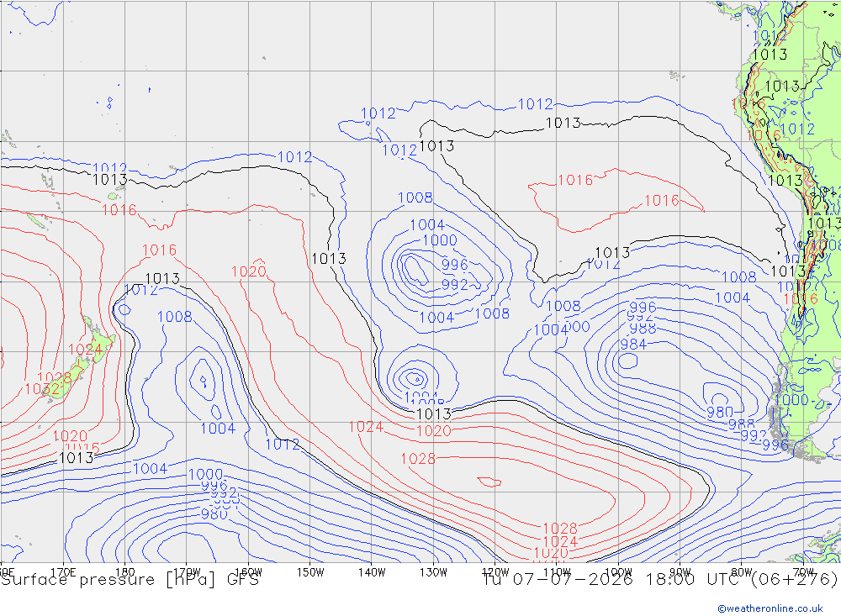Image resolution: width=841 pixels, height=616 pixels.
Task: Click the 140W longitude label
Action: pos(372,572)
